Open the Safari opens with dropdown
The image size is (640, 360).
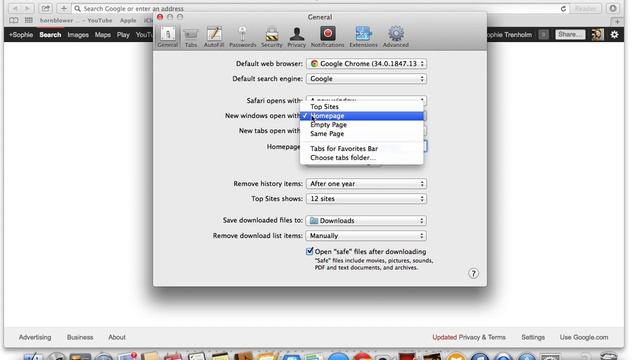point(366,99)
